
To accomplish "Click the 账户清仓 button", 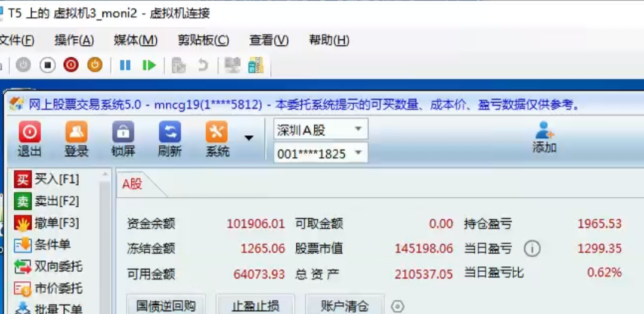I will tap(345, 305).
